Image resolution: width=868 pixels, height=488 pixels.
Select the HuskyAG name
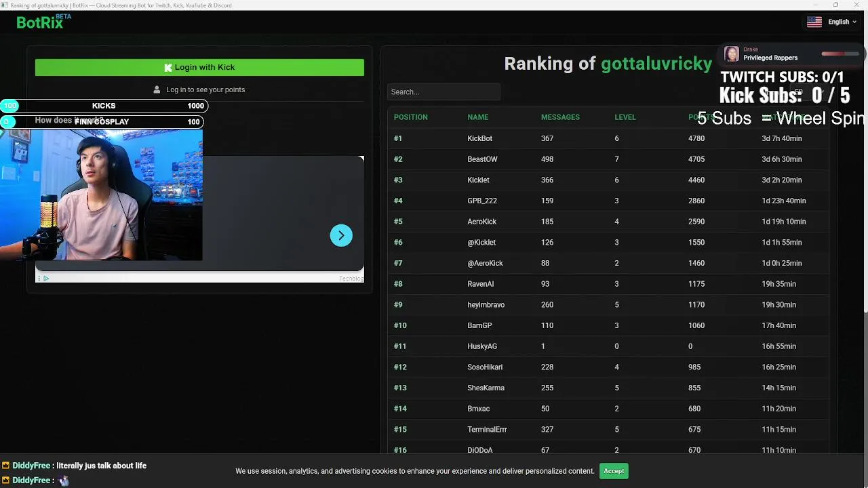pos(482,346)
